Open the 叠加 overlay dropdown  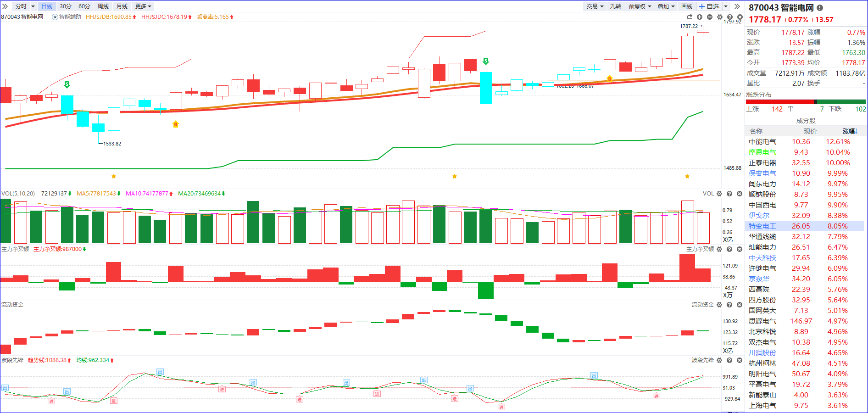(666, 6)
